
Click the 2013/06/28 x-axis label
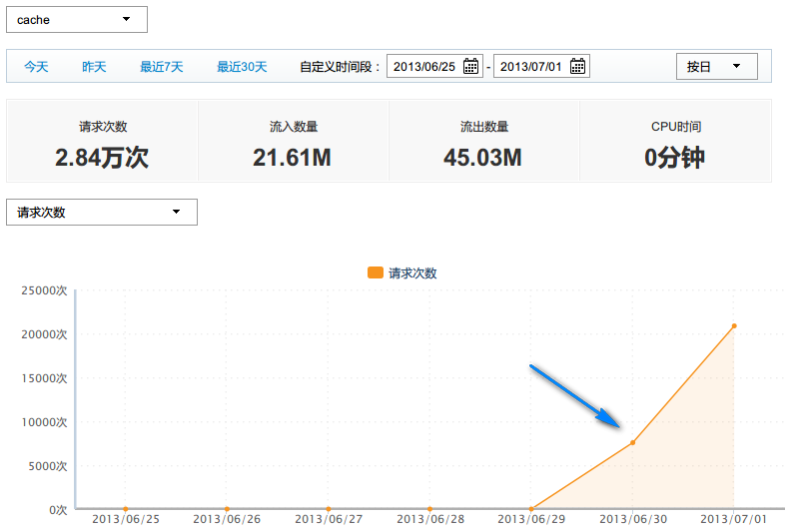coord(430,519)
